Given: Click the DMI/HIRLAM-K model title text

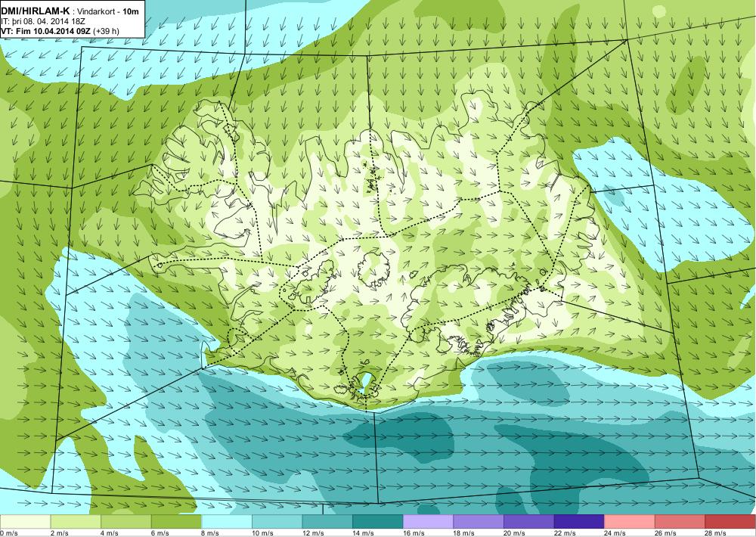Looking at the screenshot, I should point(36,11).
